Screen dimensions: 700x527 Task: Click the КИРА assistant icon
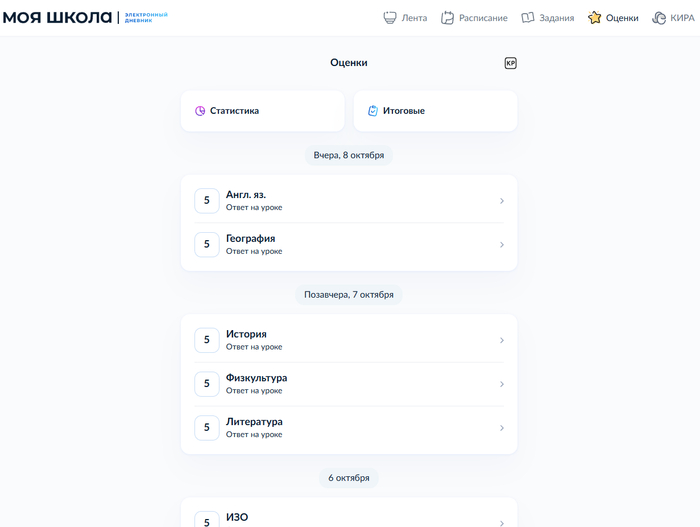tap(659, 18)
